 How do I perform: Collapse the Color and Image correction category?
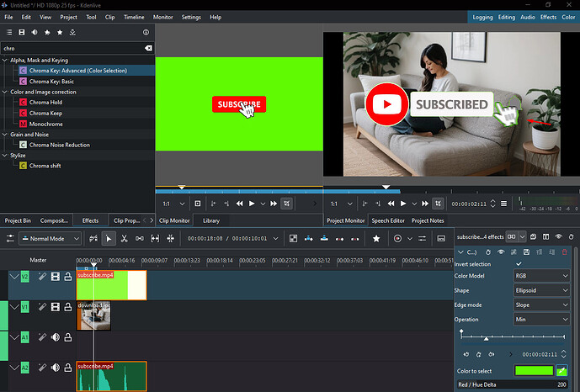pos(5,92)
